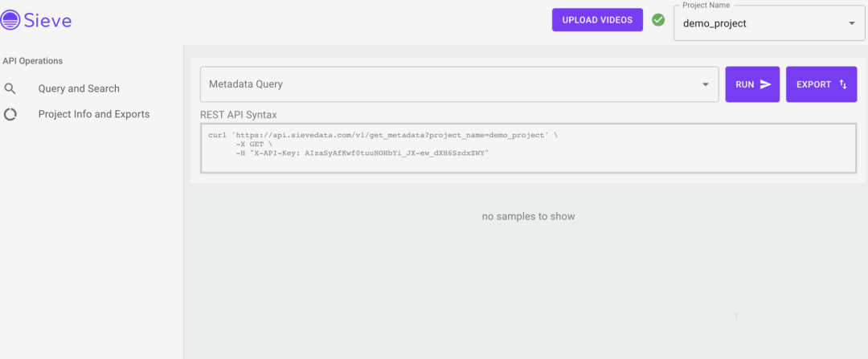The height and width of the screenshot is (359, 868).
Task: Click the X-API-Key header line
Action: click(x=362, y=153)
